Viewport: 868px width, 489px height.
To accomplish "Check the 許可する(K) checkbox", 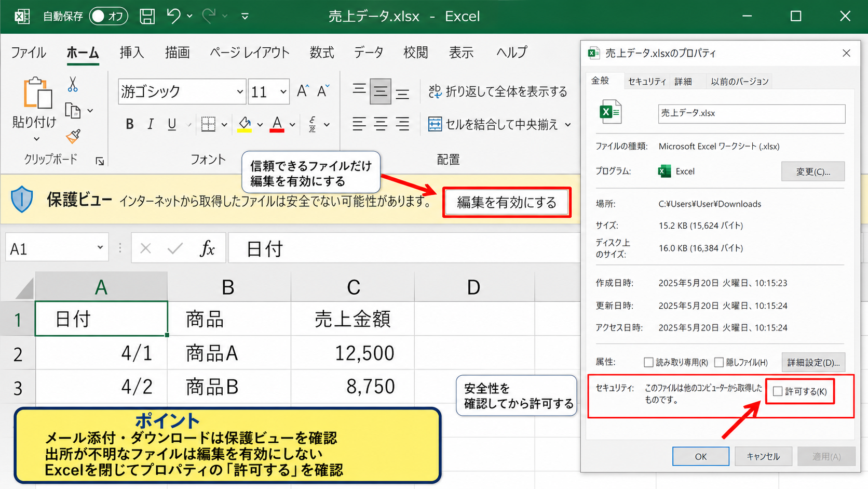I will [778, 391].
